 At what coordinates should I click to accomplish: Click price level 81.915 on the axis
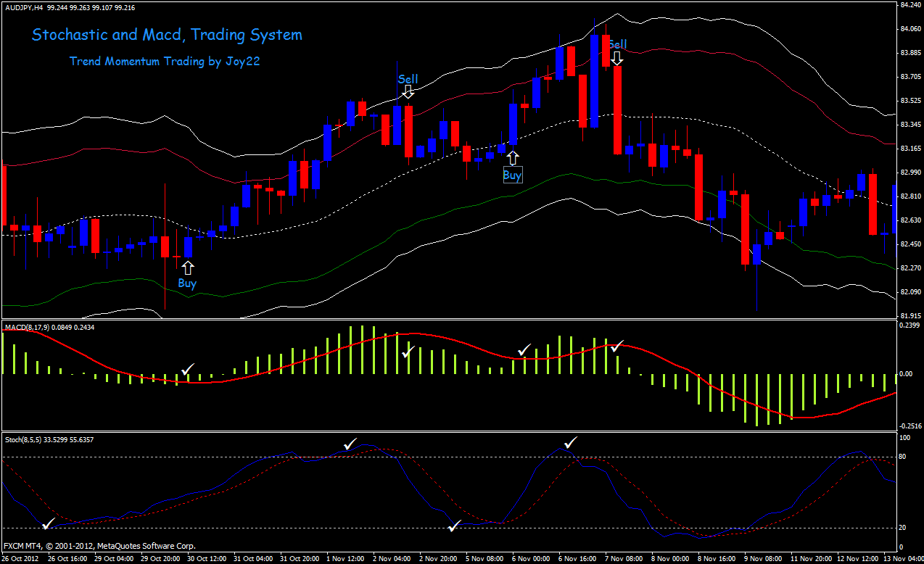pyautogui.click(x=909, y=315)
